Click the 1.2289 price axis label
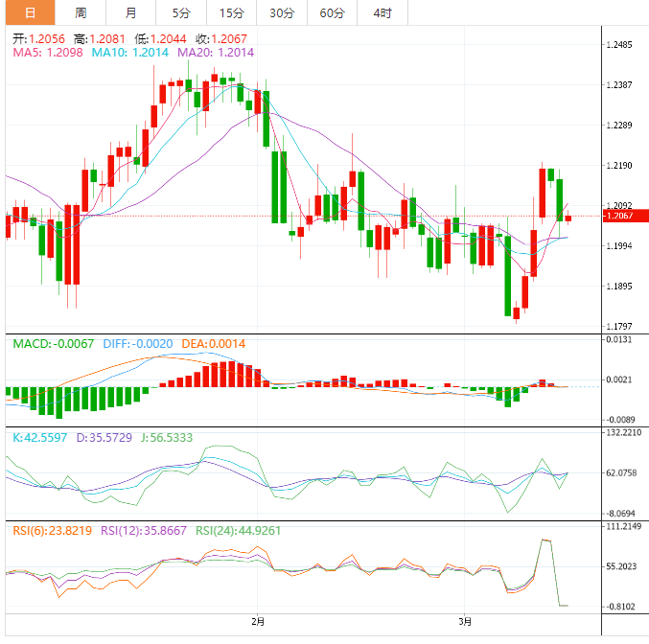 pyautogui.click(x=619, y=125)
